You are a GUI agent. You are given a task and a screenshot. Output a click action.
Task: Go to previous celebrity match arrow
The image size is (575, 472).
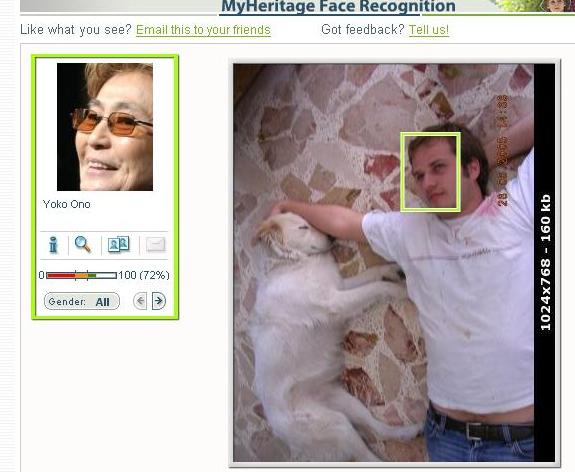140,301
